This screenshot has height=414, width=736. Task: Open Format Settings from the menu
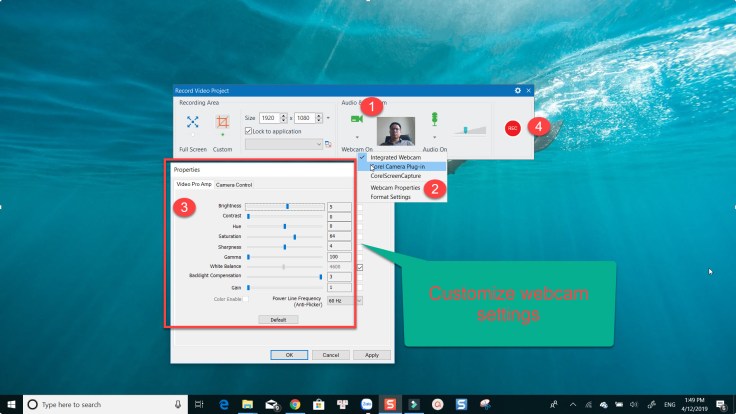coord(391,197)
